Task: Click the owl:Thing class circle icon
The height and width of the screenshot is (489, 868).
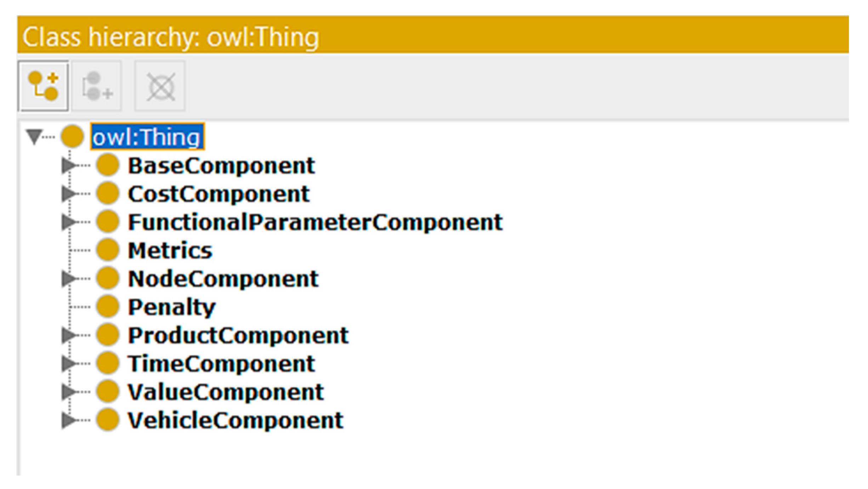Action: (72, 136)
